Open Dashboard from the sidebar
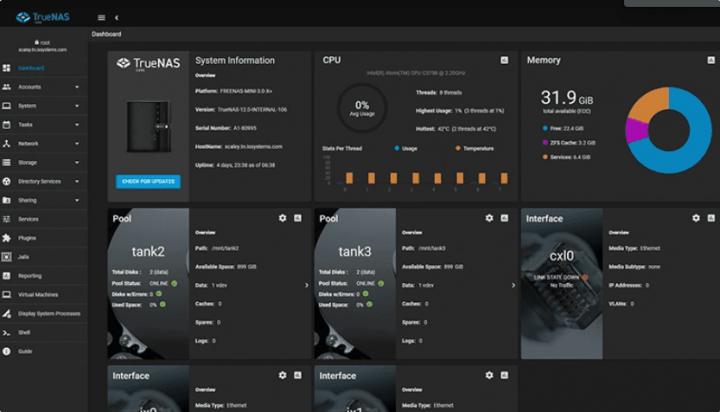Image resolution: width=720 pixels, height=412 pixels. (x=44, y=68)
